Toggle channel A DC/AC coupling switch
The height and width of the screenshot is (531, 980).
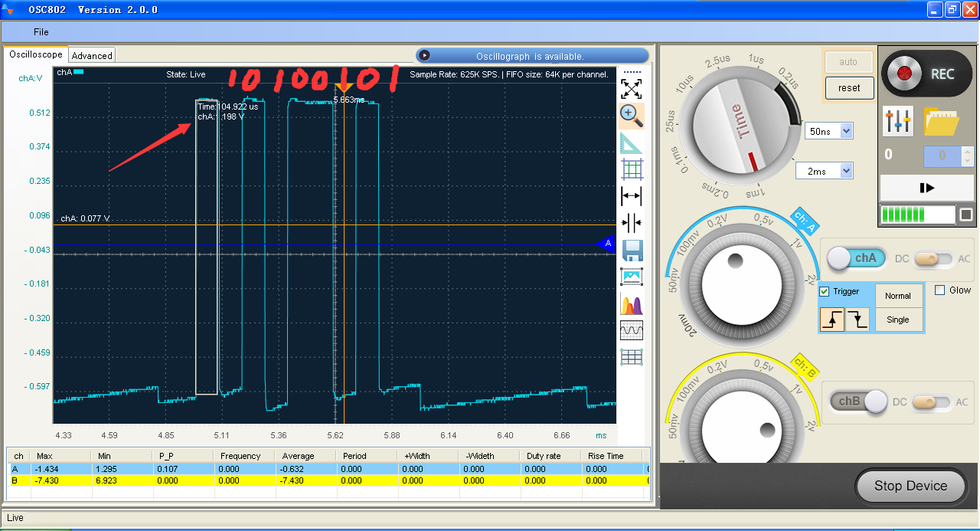coord(932,259)
